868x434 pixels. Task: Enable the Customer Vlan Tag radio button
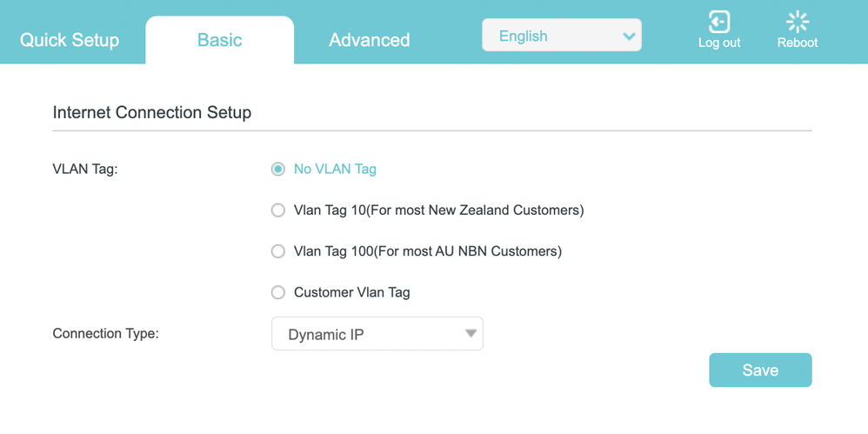pyautogui.click(x=278, y=292)
